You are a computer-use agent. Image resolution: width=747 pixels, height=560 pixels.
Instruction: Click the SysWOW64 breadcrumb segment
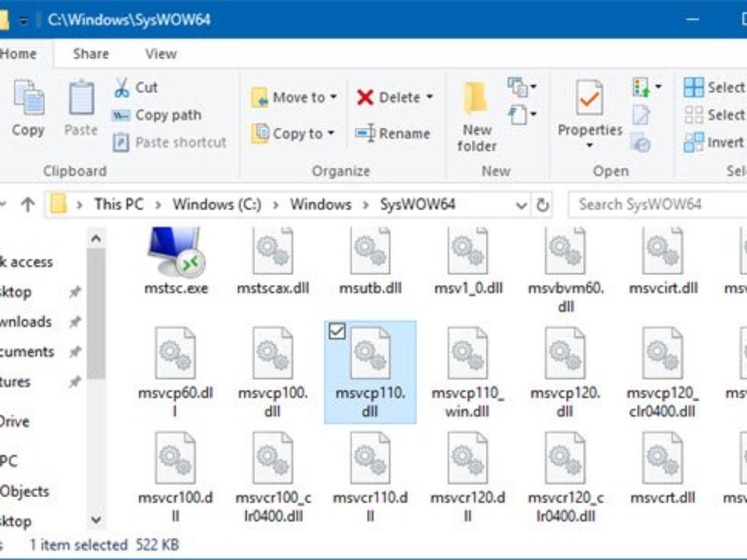(x=418, y=205)
